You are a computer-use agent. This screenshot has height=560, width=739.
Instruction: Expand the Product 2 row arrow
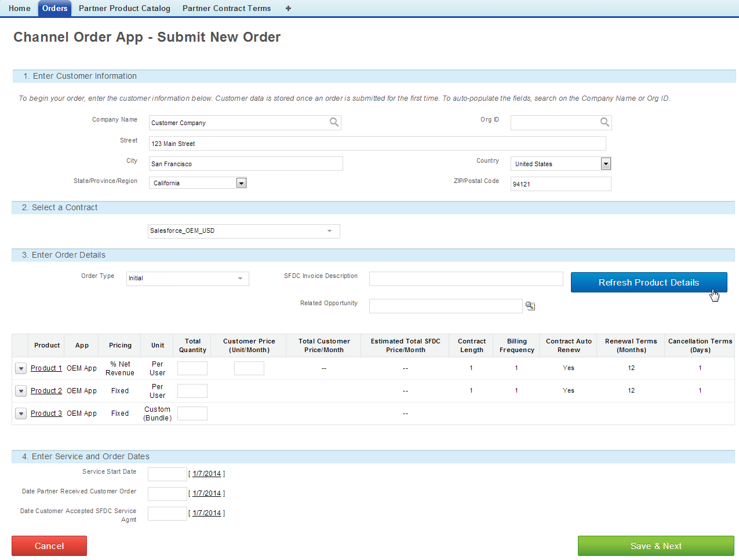click(21, 391)
